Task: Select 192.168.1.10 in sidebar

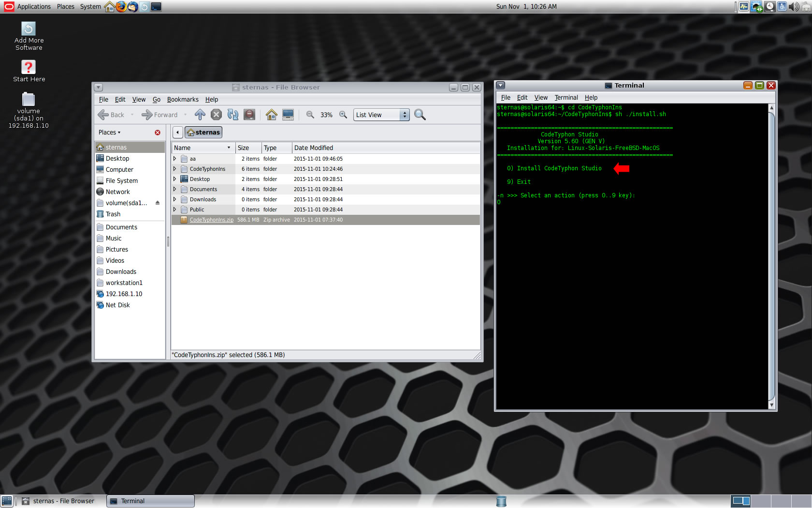Action: 130,294
